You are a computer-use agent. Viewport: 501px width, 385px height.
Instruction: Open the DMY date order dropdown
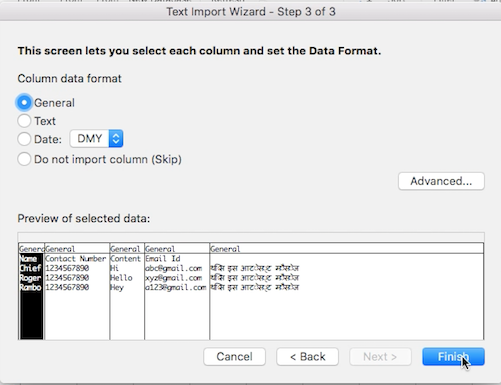point(96,139)
